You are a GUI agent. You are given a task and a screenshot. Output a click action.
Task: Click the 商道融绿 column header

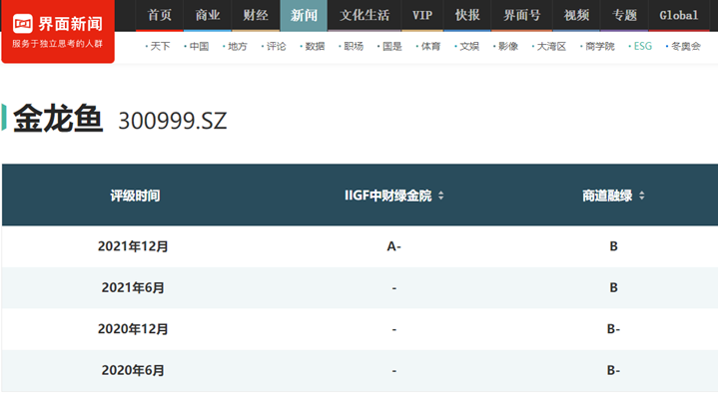(607, 196)
